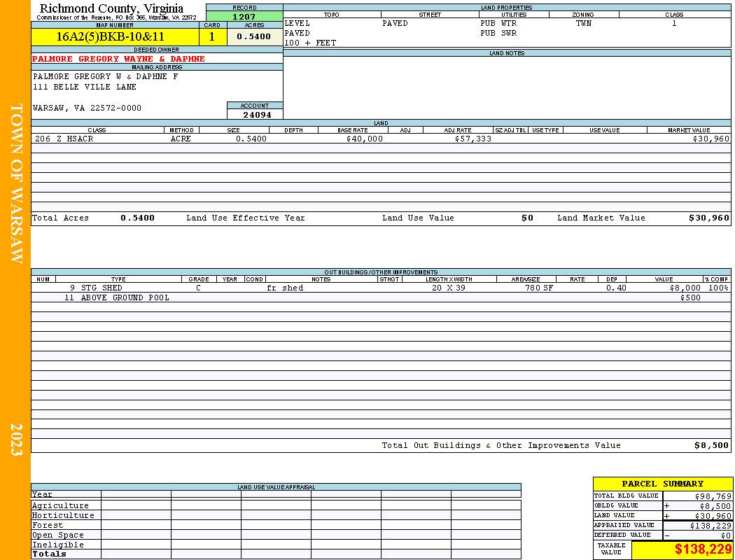Click the Forest row label
Screen dimensions: 735x560
coord(48,525)
